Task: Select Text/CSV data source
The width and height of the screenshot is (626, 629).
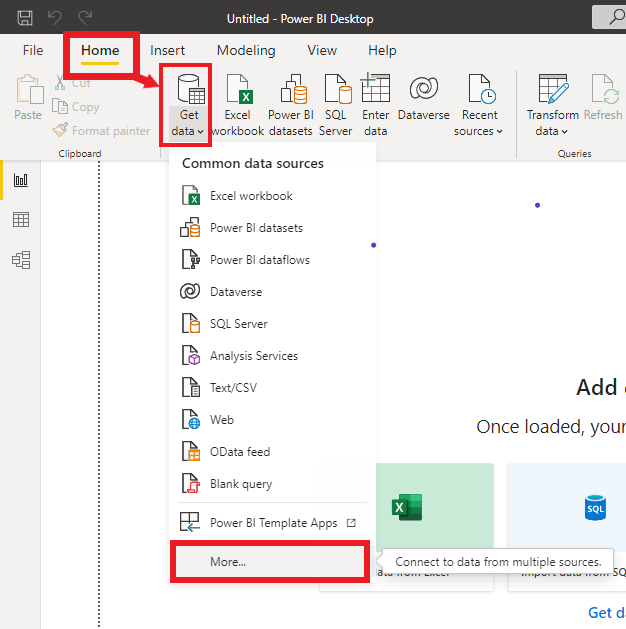Action: pos(273,388)
